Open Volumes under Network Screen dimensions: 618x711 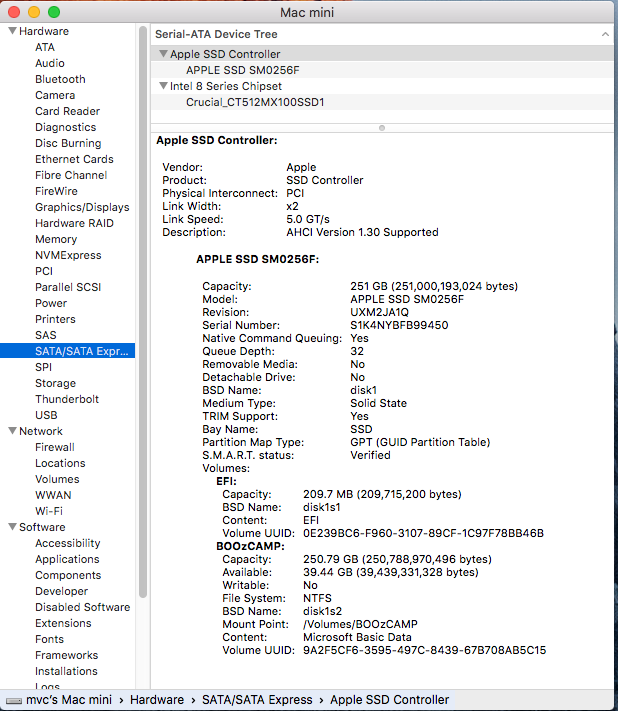click(x=57, y=479)
